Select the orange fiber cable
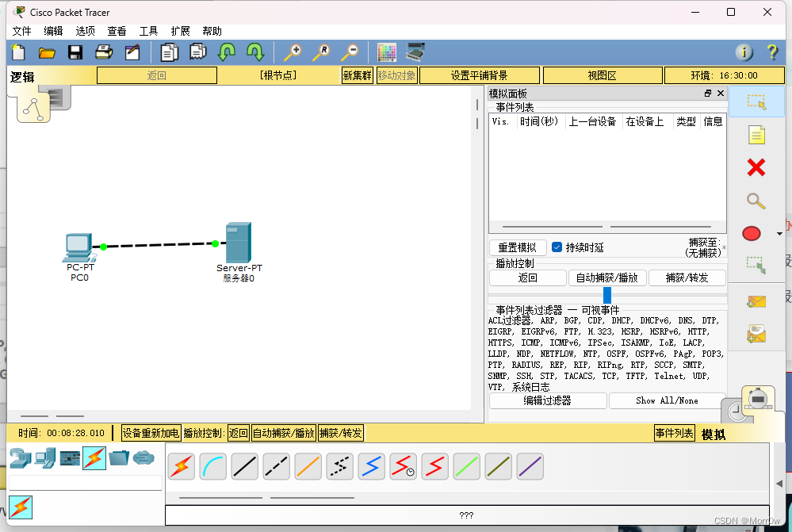Image resolution: width=792 pixels, height=532 pixels. (308, 466)
